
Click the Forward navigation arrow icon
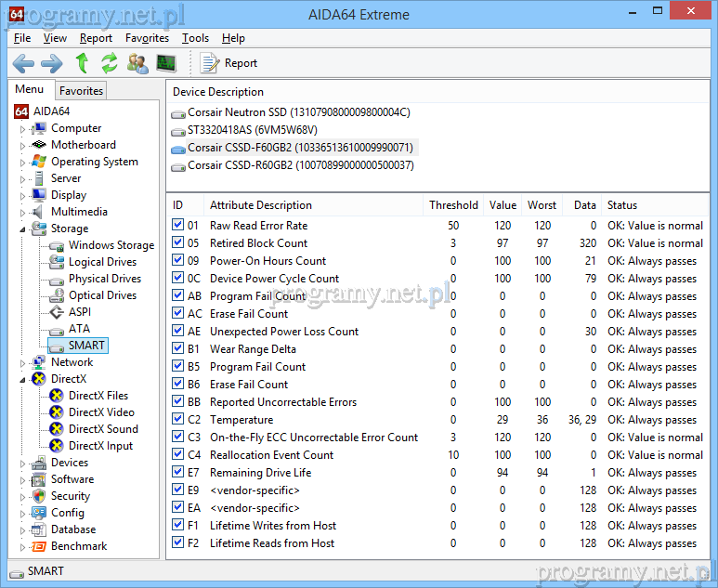(52, 63)
